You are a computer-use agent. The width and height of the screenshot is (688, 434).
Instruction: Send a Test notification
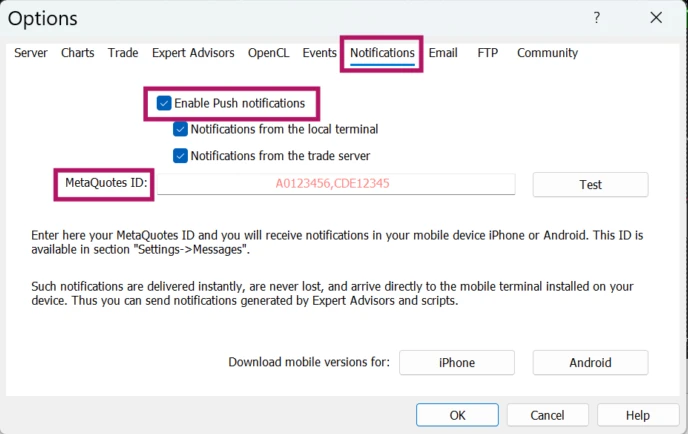(x=590, y=184)
